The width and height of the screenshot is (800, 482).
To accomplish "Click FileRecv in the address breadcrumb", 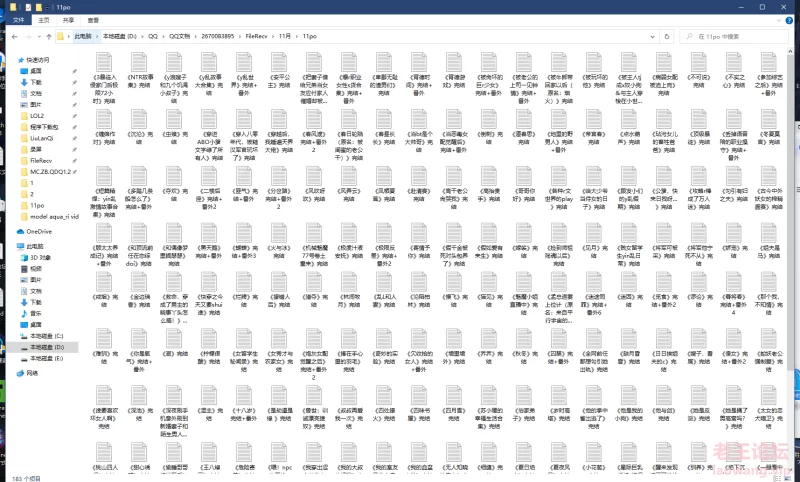I will click(x=256, y=36).
